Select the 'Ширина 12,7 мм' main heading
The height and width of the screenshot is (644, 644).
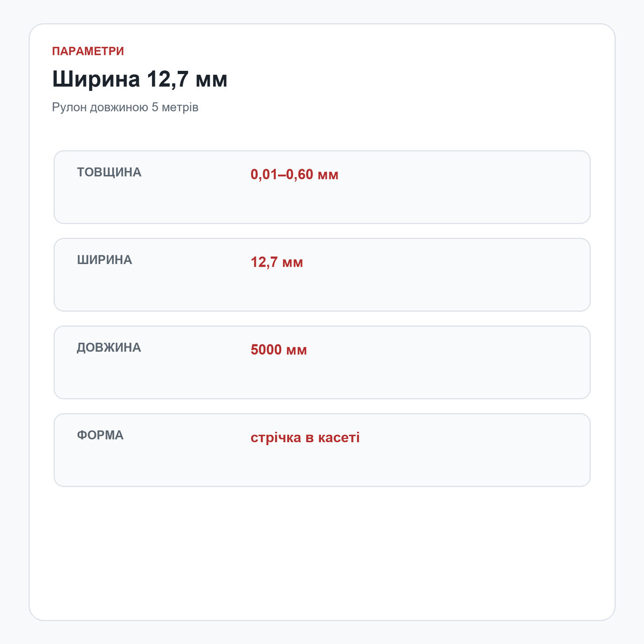coord(140,79)
